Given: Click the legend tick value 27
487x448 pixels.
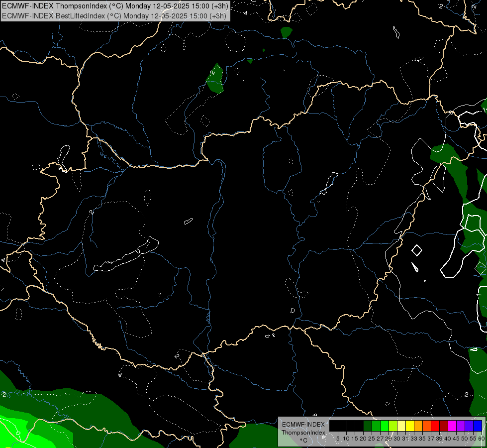Looking at the screenshot, I should click(x=380, y=439).
